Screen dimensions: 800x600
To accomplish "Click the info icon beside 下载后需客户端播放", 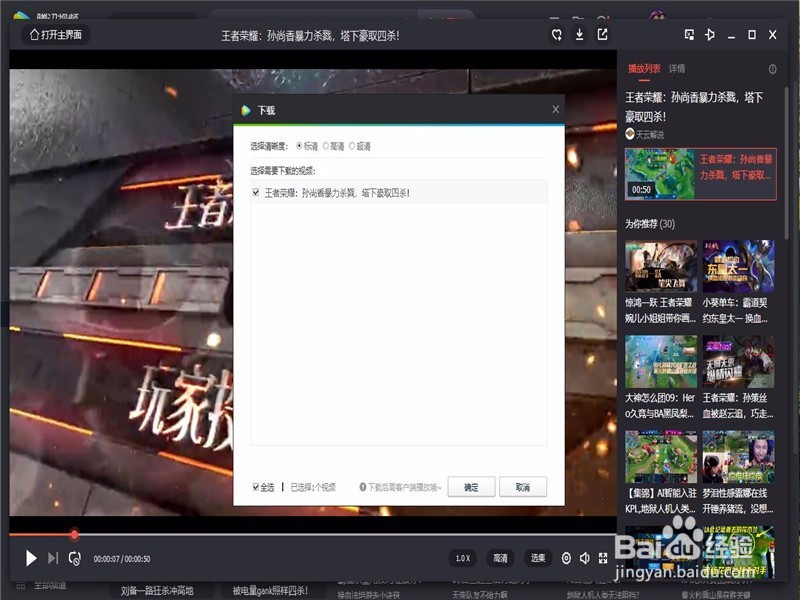I will pyautogui.click(x=363, y=487).
